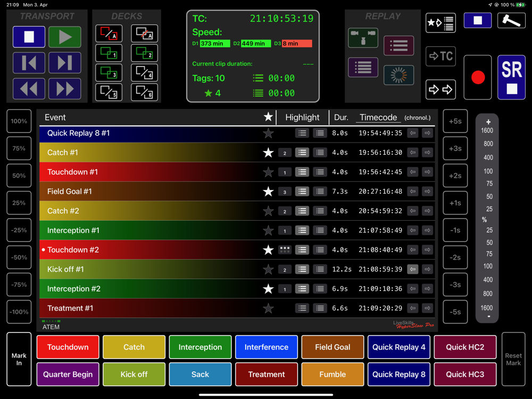Set speed to 100% forward
532x399 pixels.
[19, 121]
